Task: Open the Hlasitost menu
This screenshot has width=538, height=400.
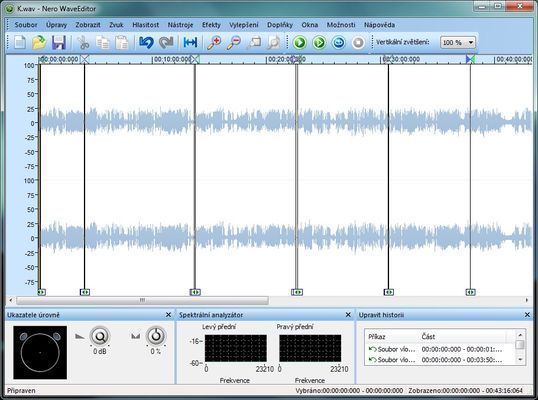Action: [x=145, y=25]
